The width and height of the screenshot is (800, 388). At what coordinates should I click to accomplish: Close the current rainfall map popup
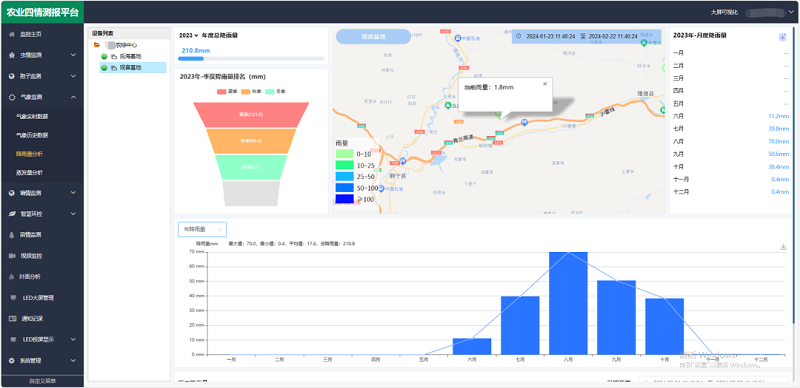click(x=544, y=84)
